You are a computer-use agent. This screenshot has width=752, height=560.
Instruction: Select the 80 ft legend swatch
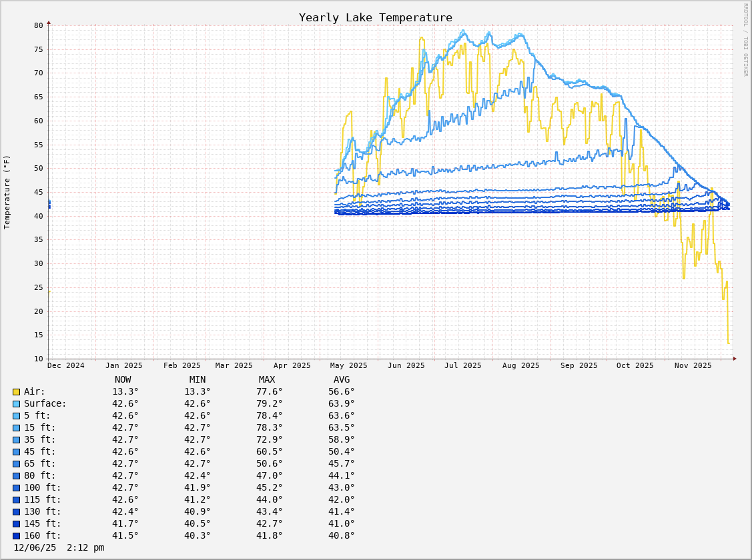(x=16, y=476)
